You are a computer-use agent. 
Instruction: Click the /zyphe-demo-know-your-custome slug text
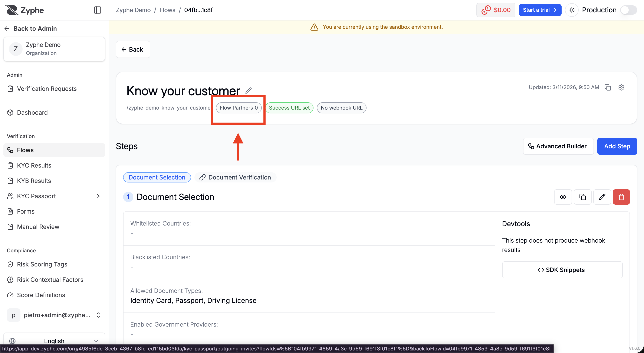tap(168, 108)
